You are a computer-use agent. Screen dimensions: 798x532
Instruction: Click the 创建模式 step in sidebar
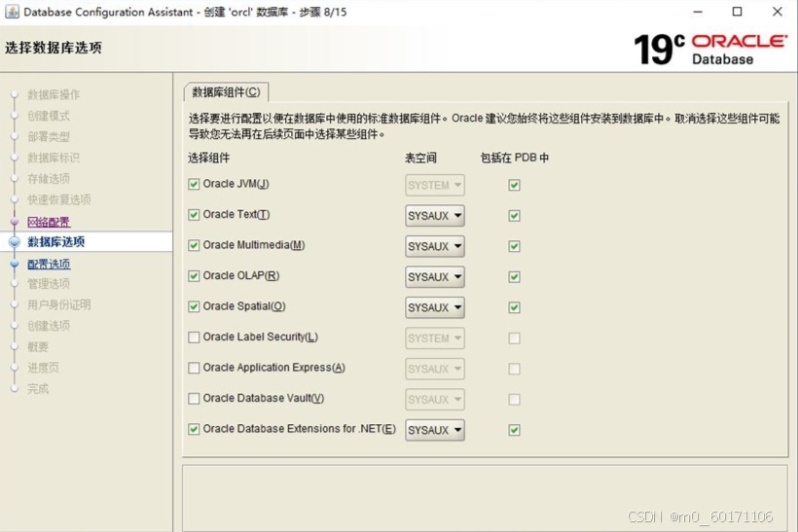[x=49, y=116]
